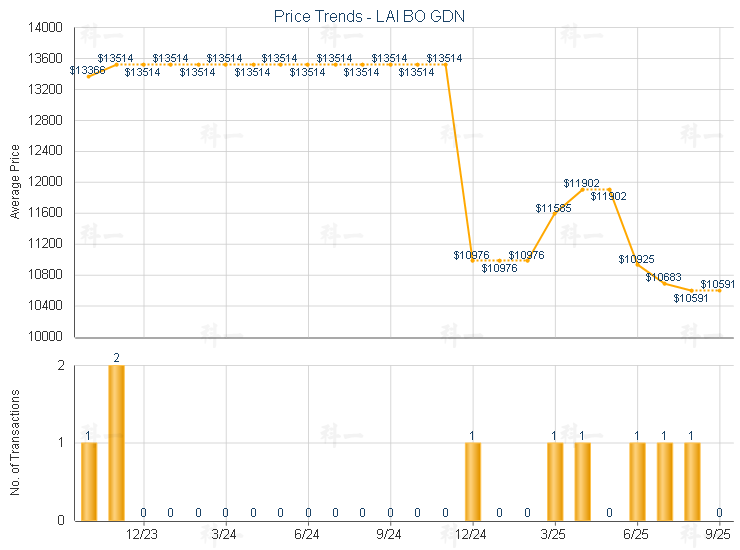Select the transaction bar above 12/24

472,481
